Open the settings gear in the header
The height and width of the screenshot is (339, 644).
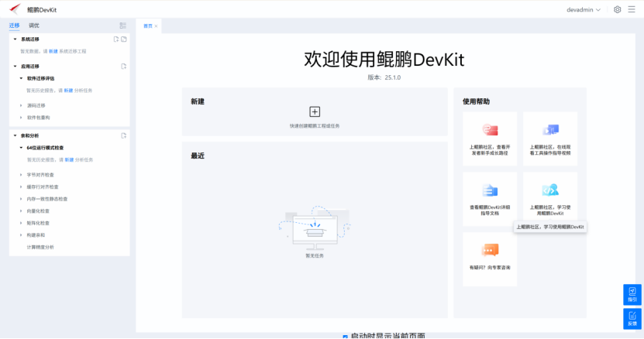coord(618,9)
